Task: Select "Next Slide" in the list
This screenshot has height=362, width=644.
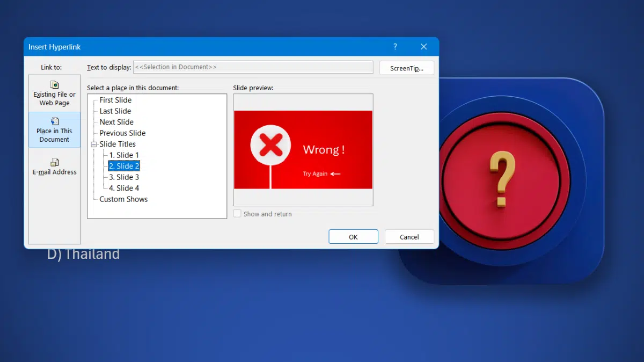Action: 115,122
